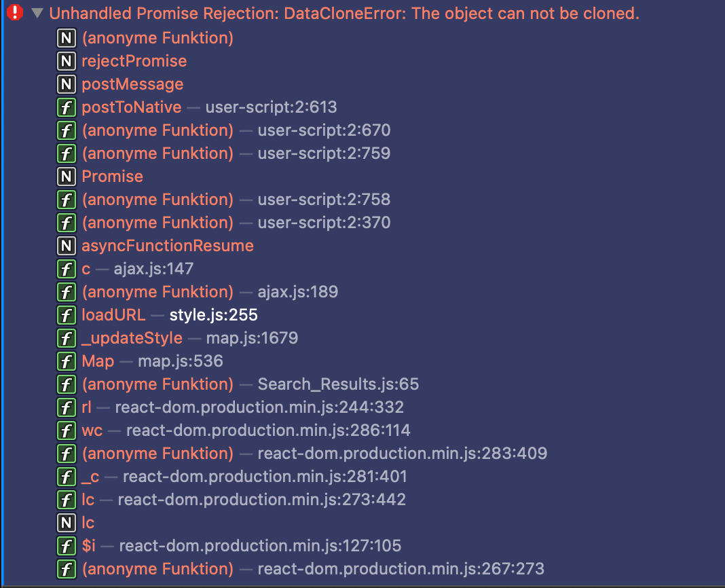Open react-dom.production.min.js:281:401 link
This screenshot has width=725, height=588.
(265, 477)
